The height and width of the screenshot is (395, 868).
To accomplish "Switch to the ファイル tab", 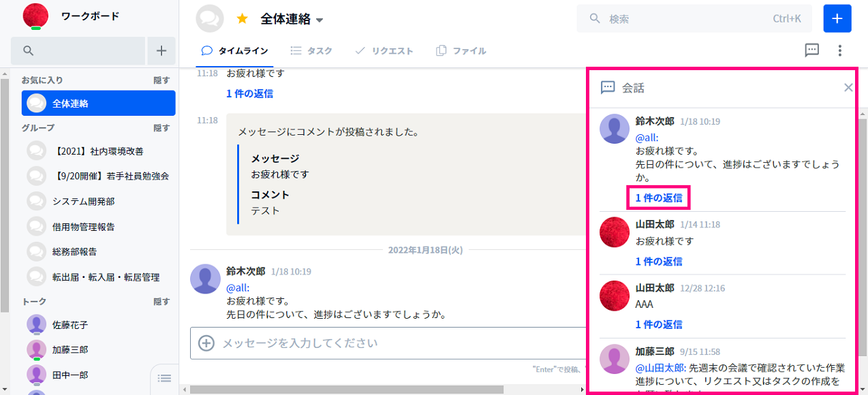I will (x=461, y=51).
